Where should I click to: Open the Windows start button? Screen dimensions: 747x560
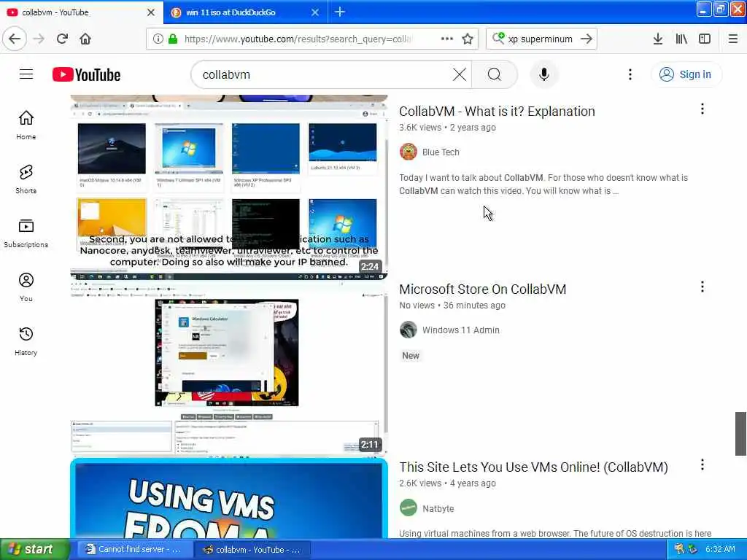point(34,550)
